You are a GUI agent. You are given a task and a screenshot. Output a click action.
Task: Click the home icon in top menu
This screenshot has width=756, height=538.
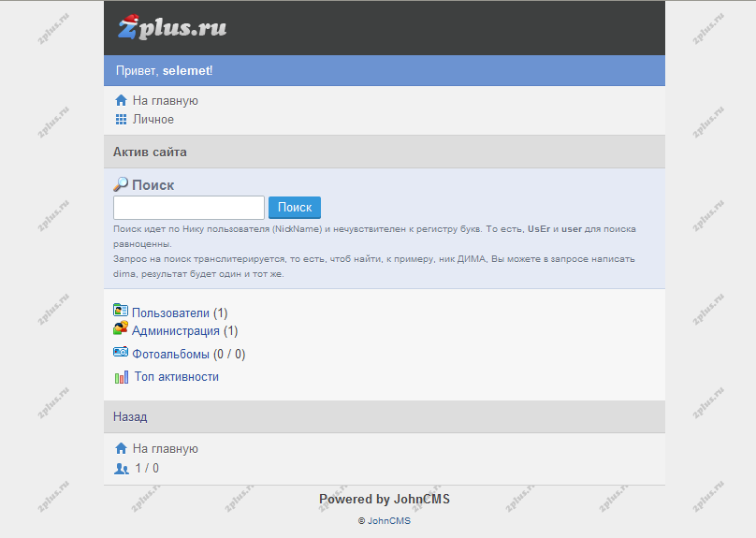(121, 100)
